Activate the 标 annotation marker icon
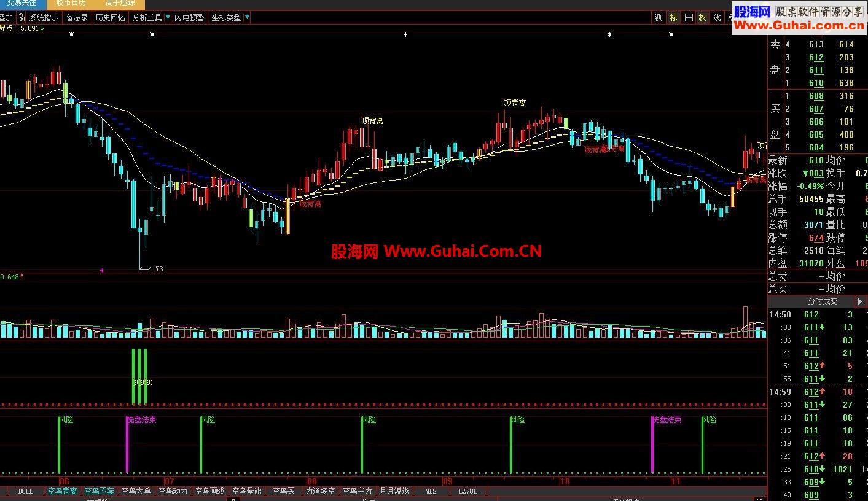The width and height of the screenshot is (868, 501). click(x=673, y=18)
